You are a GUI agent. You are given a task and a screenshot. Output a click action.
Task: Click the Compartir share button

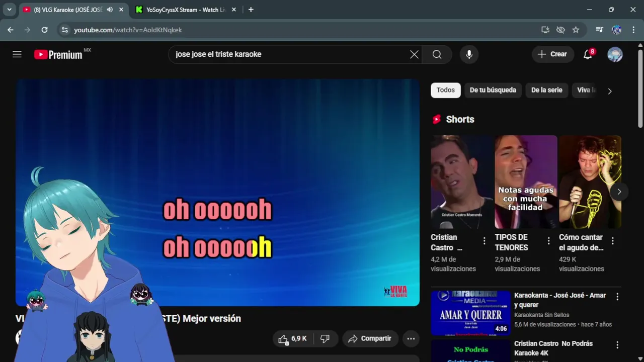[x=370, y=339]
